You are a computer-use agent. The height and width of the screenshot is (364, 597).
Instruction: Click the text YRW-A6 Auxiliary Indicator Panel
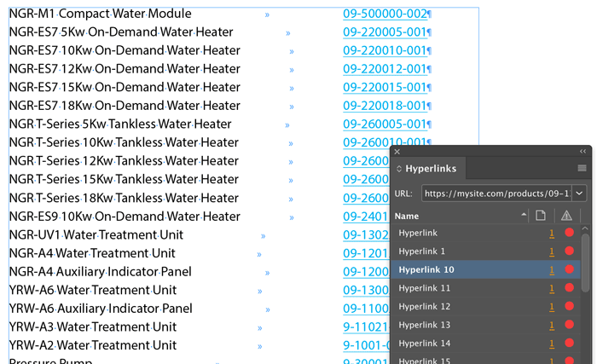coord(101,309)
